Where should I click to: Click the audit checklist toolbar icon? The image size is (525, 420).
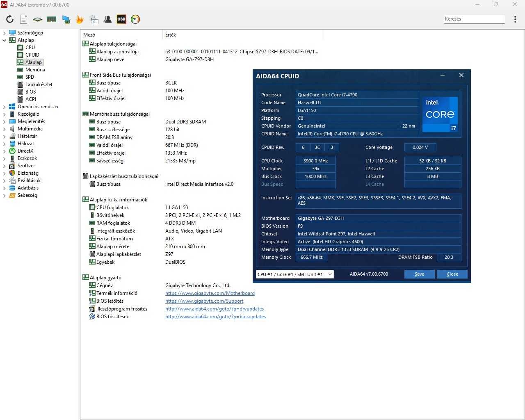(94, 19)
